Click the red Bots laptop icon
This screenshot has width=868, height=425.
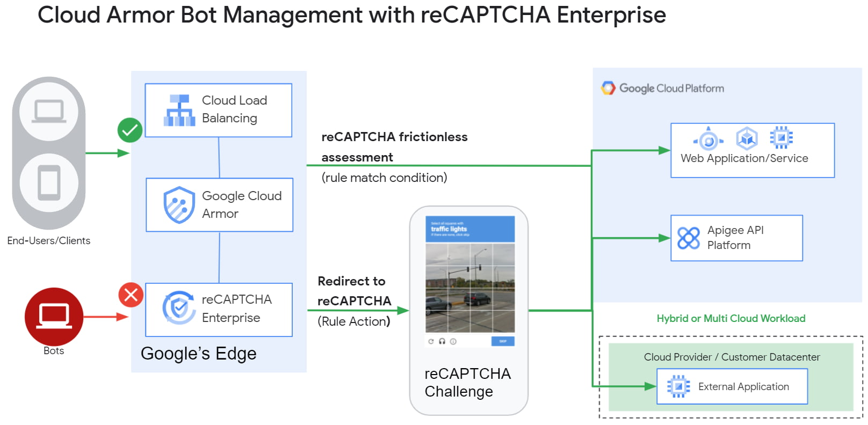[54, 317]
